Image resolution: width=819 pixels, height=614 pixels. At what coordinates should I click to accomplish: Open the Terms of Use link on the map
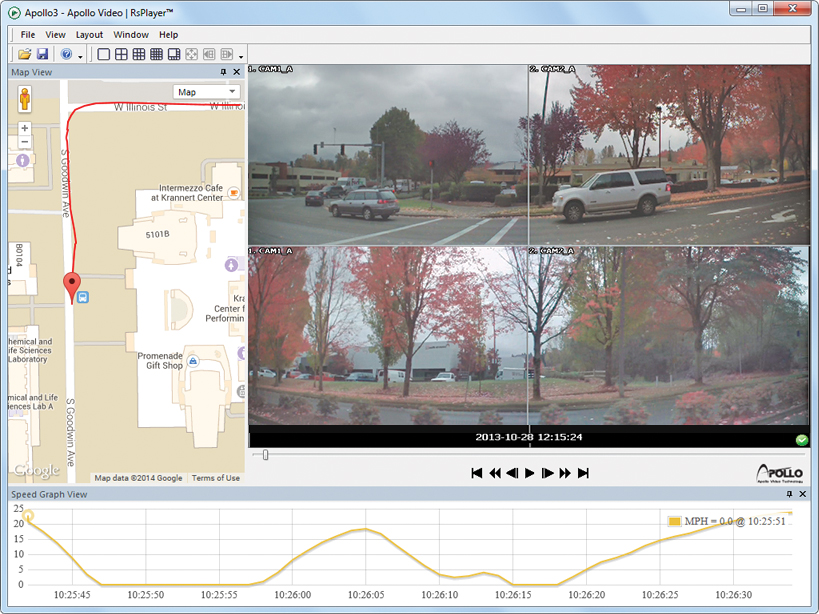[216, 478]
